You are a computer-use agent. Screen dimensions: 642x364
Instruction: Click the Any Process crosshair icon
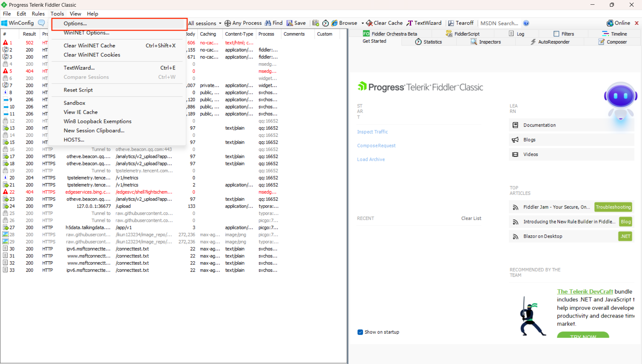coord(227,23)
